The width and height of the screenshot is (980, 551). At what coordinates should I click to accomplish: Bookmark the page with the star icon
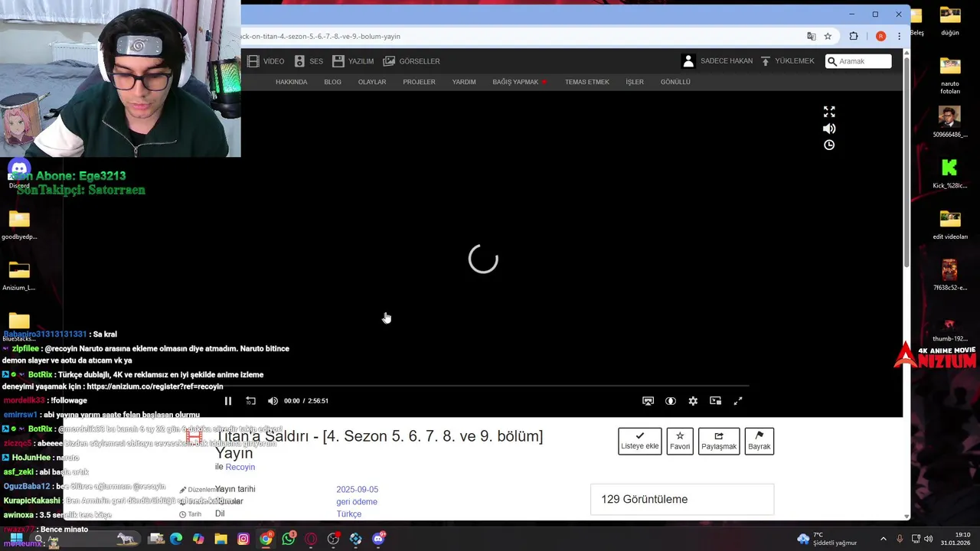tap(828, 36)
